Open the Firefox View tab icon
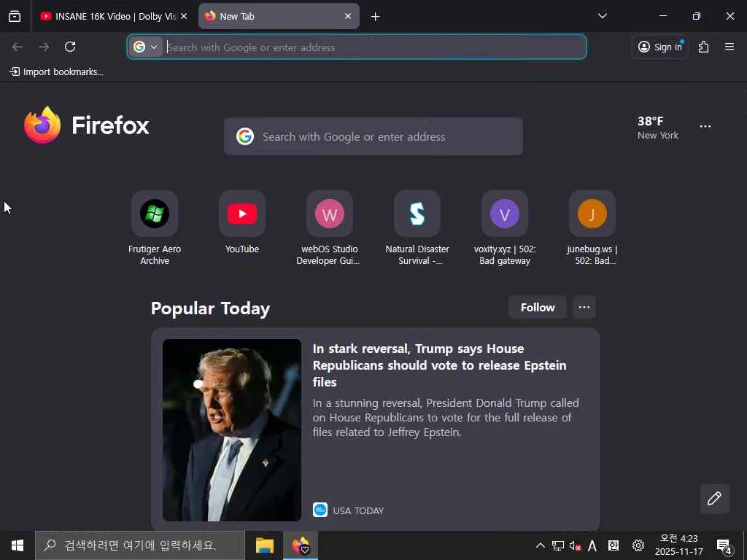Image resolution: width=747 pixels, height=560 pixels. [x=15, y=16]
